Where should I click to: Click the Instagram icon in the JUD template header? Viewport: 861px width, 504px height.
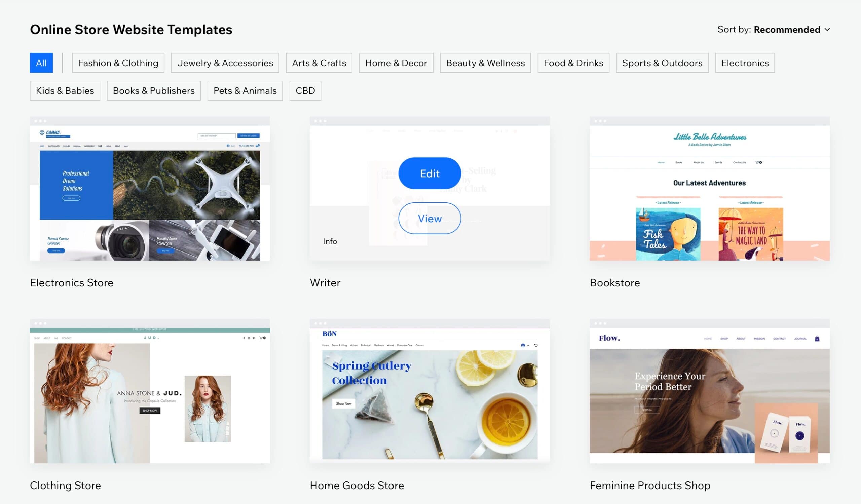pos(249,338)
